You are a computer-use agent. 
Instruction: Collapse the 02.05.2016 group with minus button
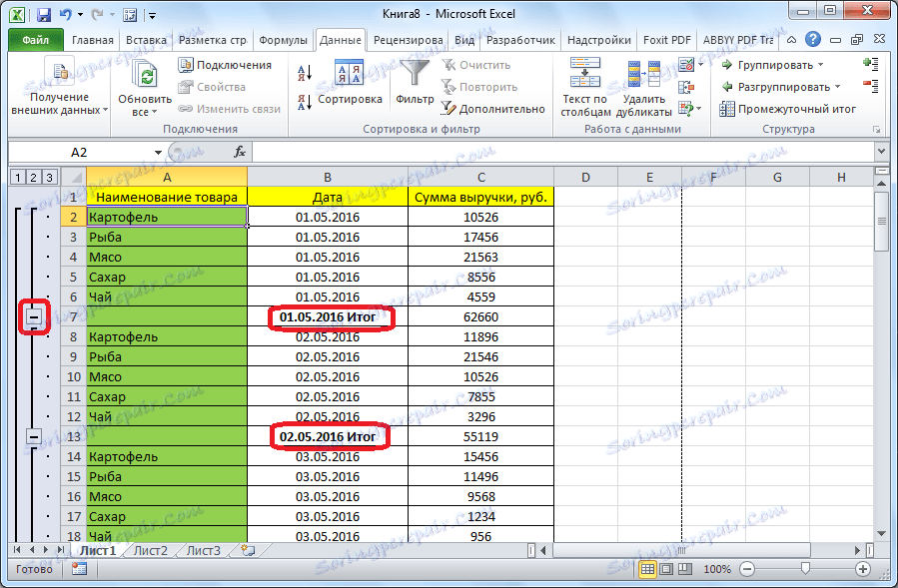(x=35, y=436)
